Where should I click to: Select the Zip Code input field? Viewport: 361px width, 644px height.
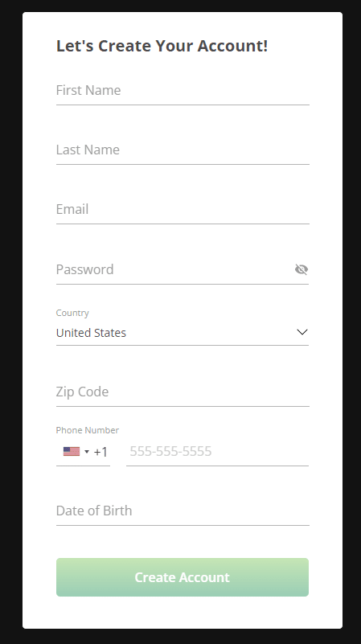[x=183, y=392]
